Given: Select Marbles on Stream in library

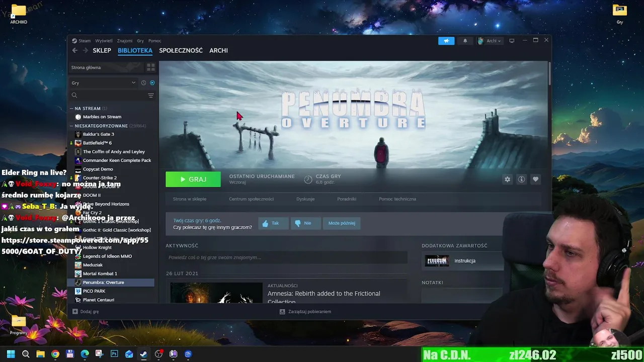Looking at the screenshot, I should (x=102, y=117).
